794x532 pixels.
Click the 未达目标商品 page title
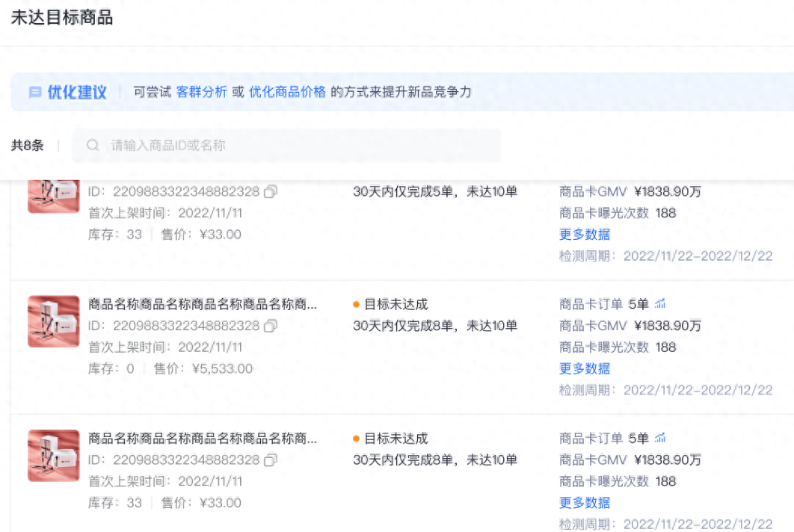[62, 18]
